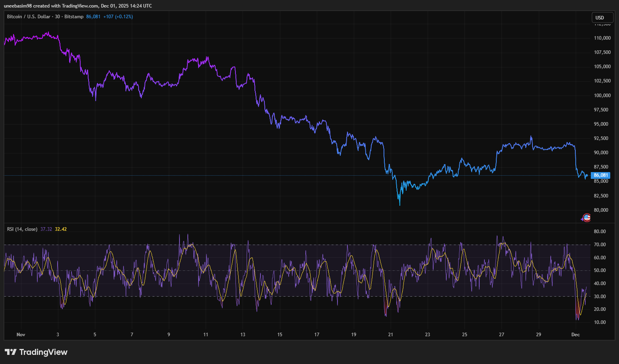Click the TradingView wordmark text

point(43,352)
